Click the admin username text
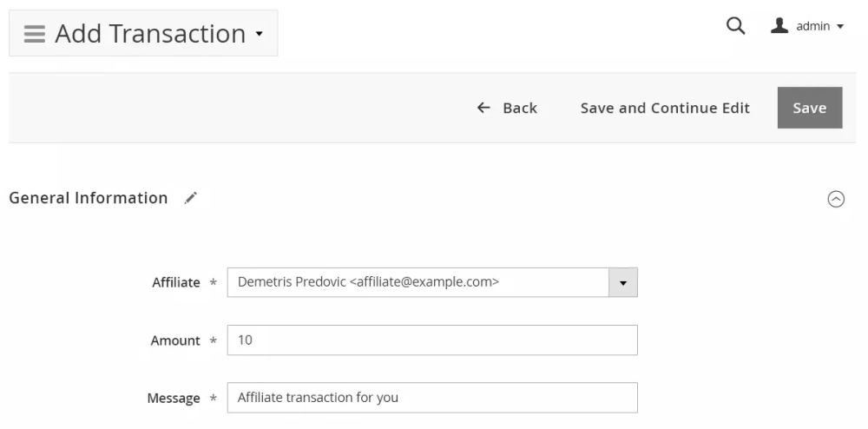868x429 pixels. coord(813,26)
